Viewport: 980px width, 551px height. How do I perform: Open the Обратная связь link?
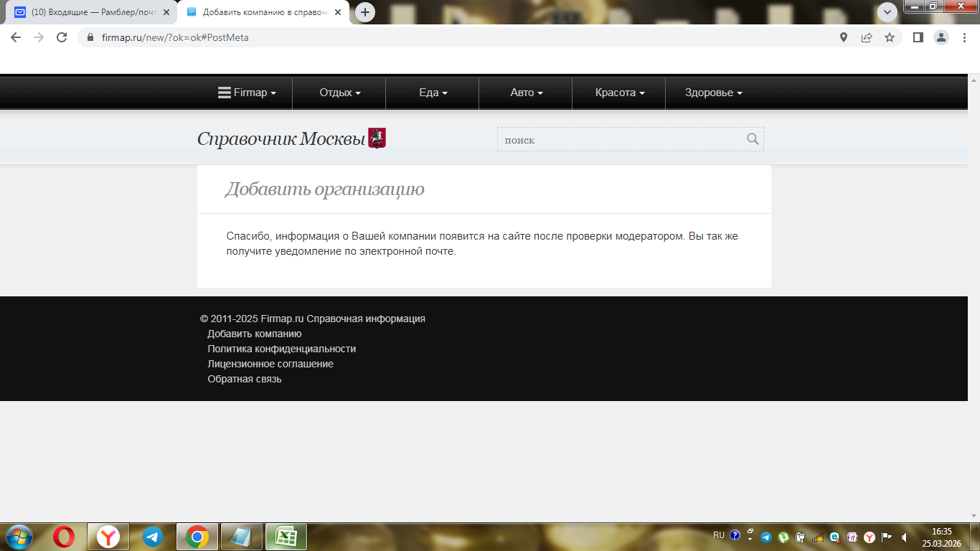coord(245,379)
